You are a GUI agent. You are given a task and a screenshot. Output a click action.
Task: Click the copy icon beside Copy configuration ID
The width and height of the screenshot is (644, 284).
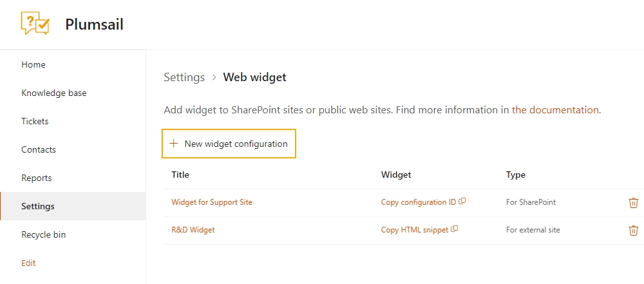coord(462,202)
